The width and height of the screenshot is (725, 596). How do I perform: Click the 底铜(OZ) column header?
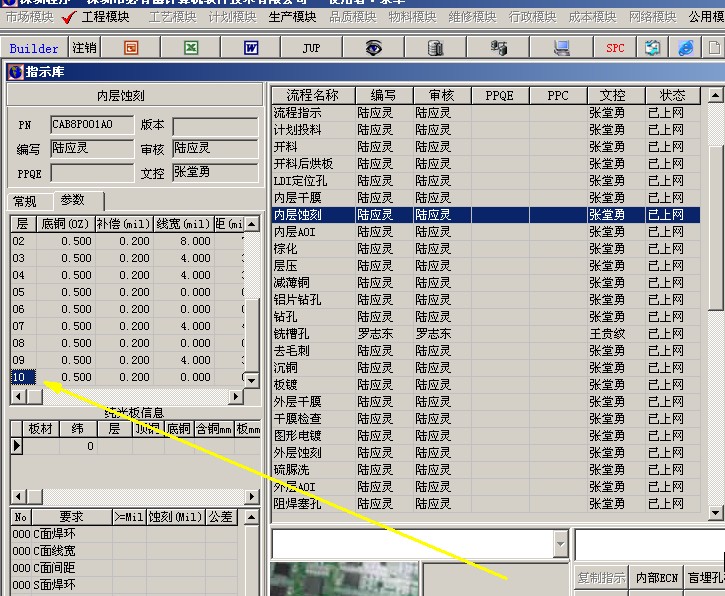[x=65, y=224]
